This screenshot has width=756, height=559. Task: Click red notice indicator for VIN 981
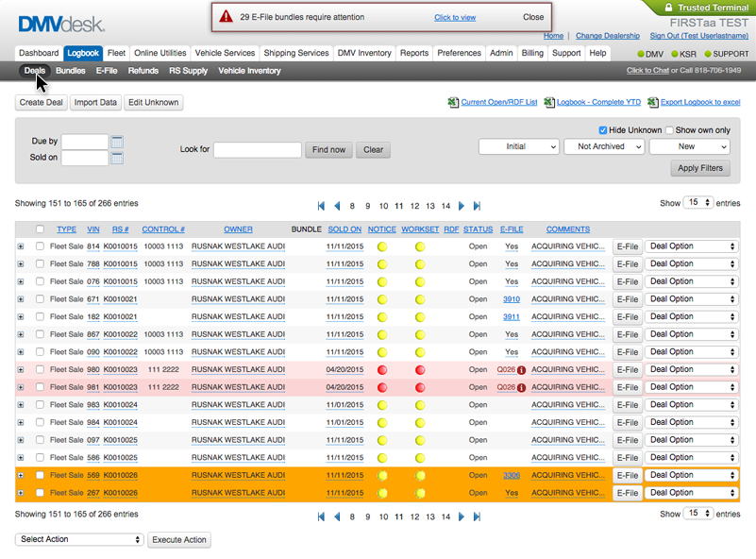click(382, 388)
